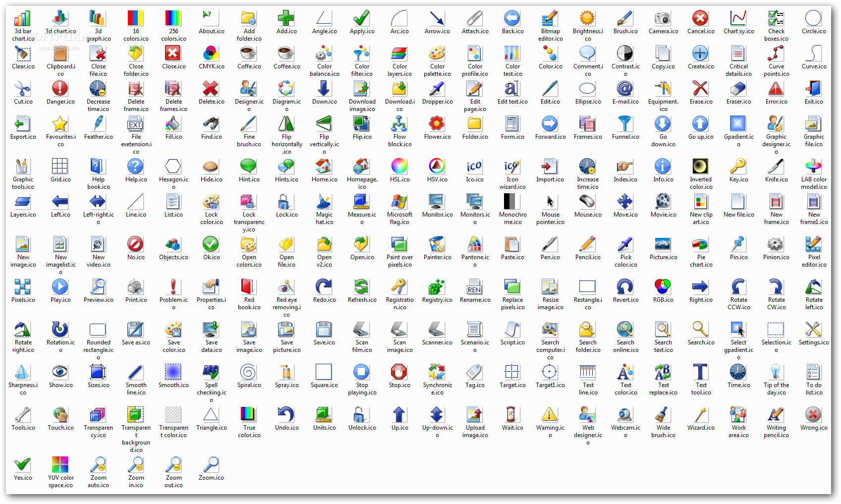The image size is (841, 504).
Task: Click the Apply.ico icon
Action: pyautogui.click(x=361, y=18)
